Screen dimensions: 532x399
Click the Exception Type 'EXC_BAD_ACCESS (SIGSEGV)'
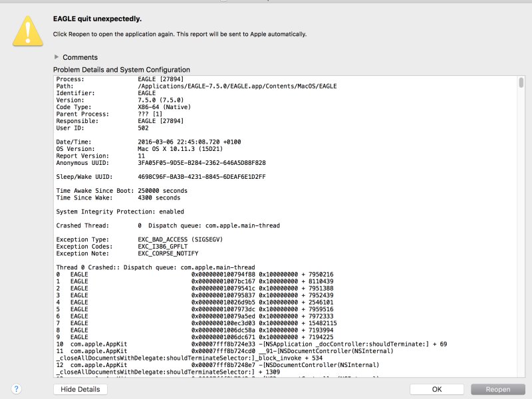(180, 239)
